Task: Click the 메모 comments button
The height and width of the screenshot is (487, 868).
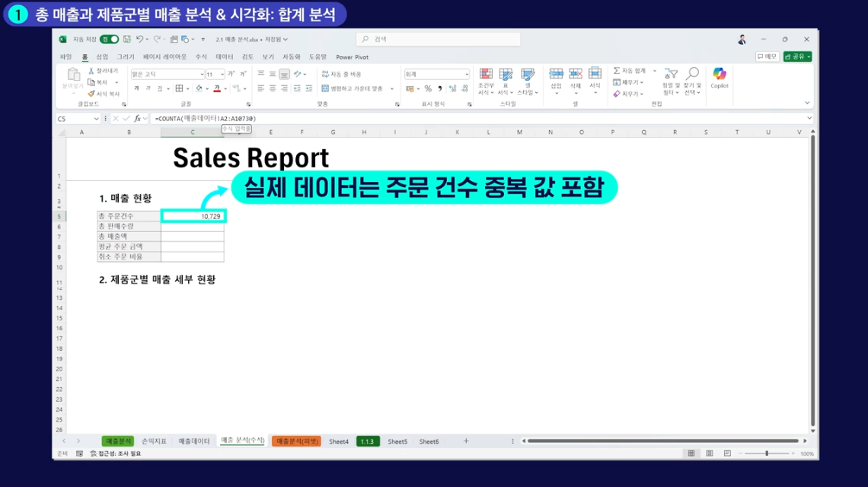Action: (767, 57)
